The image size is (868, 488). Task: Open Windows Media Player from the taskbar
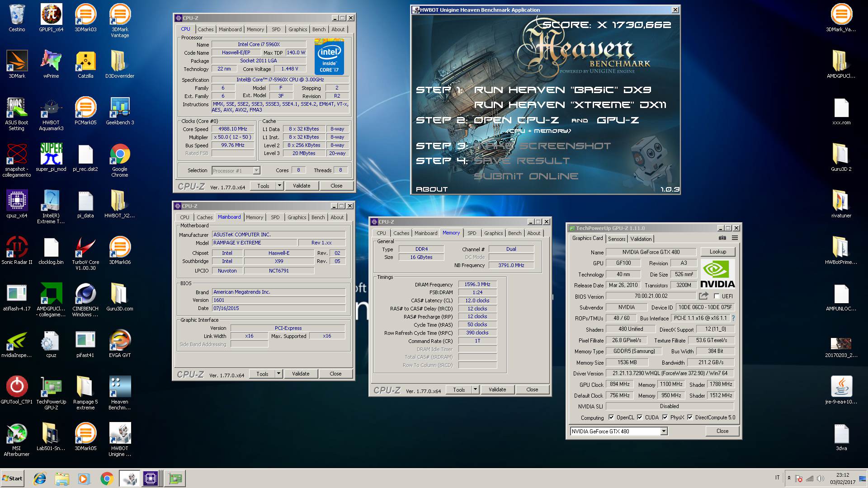pyautogui.click(x=84, y=479)
